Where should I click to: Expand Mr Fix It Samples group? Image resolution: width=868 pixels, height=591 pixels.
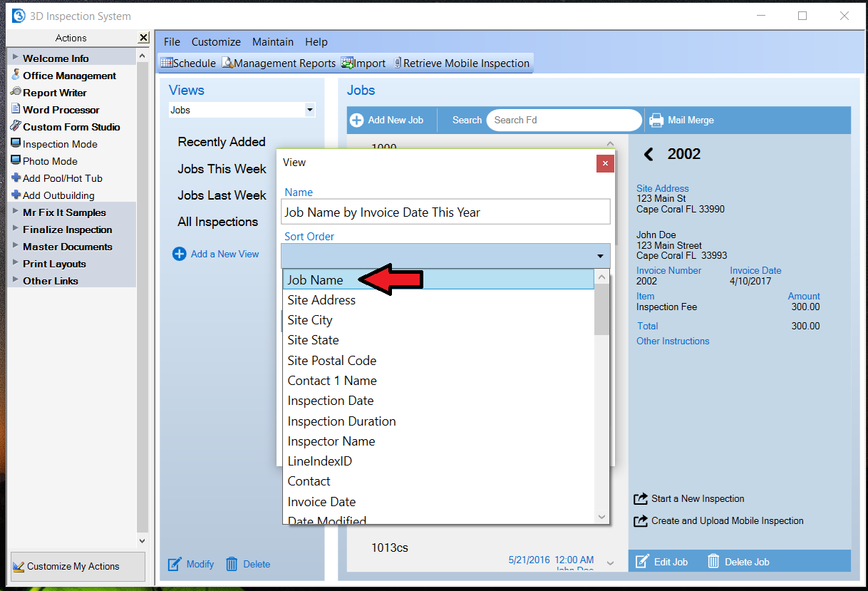click(x=16, y=212)
